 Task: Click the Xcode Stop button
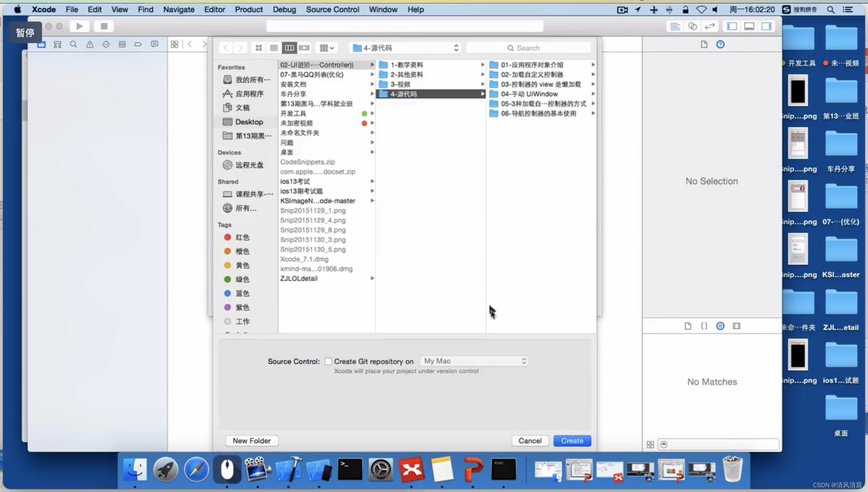coord(104,26)
